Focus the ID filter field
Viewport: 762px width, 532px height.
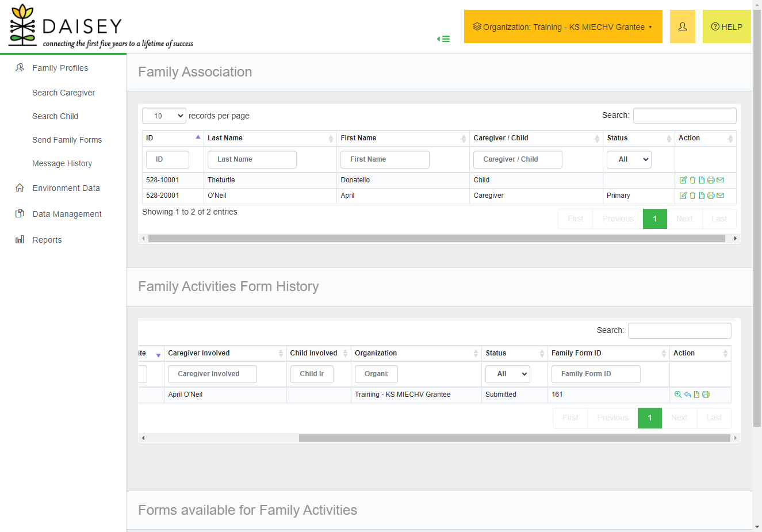tap(167, 159)
